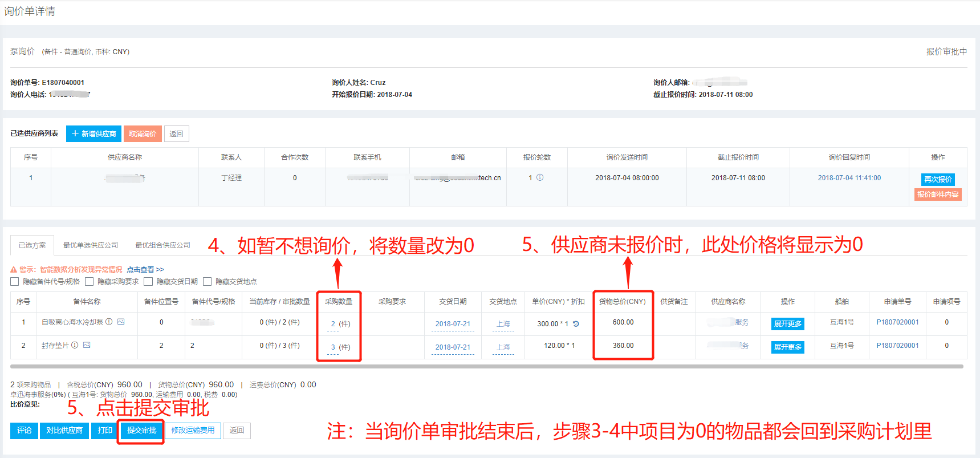
Task: Click 报价审批中 status text
Action: tap(946, 51)
